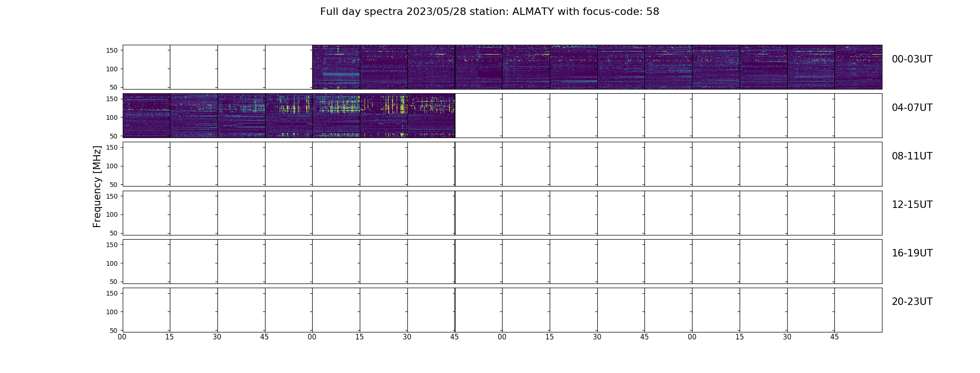Click the leftmost '00' x-axis tick label
The width and height of the screenshot is (980, 373).
tap(122, 337)
